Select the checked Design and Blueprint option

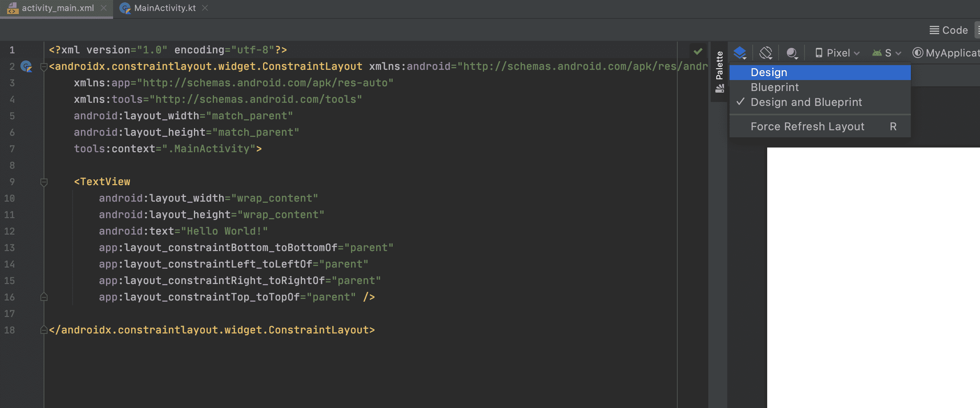(806, 102)
